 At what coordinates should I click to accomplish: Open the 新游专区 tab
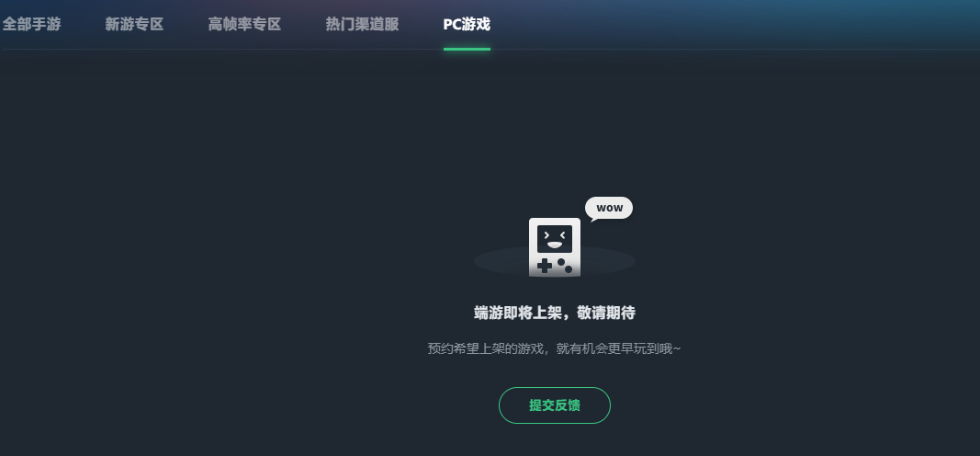click(x=134, y=25)
